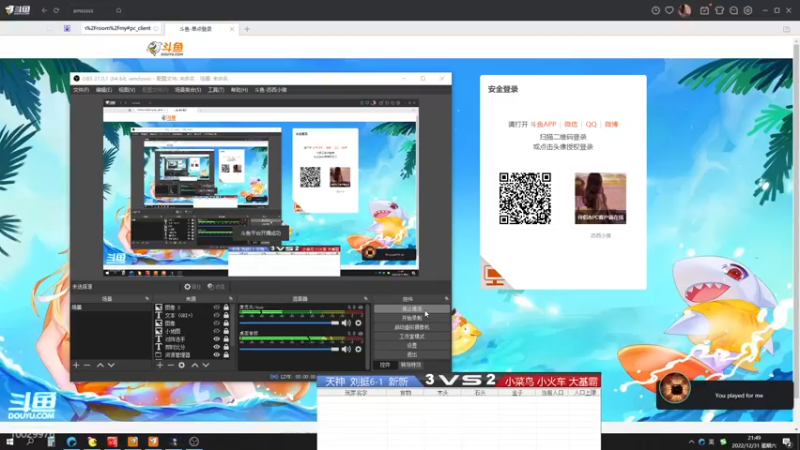Adjust the 麦克风/Aux volume slider
The height and width of the screenshot is (450, 800).
pyautogui.click(x=289, y=323)
